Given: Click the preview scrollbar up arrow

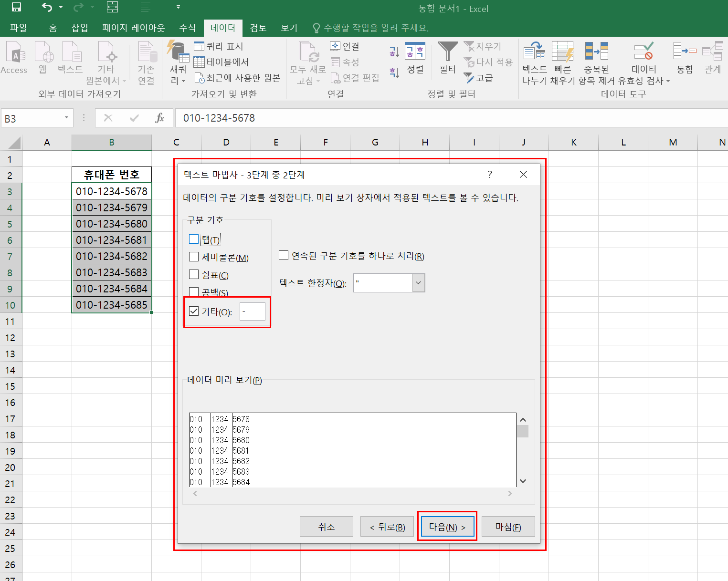Looking at the screenshot, I should click(523, 419).
